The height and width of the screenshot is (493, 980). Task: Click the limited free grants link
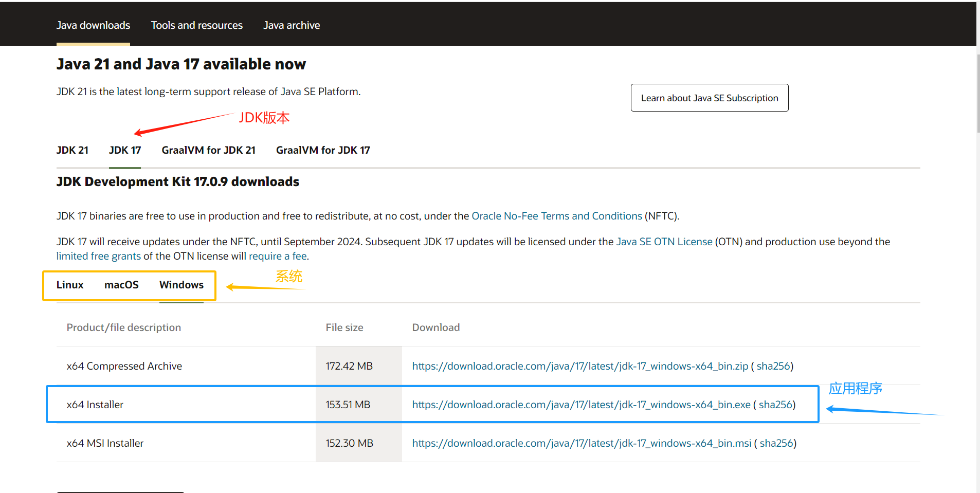click(98, 256)
